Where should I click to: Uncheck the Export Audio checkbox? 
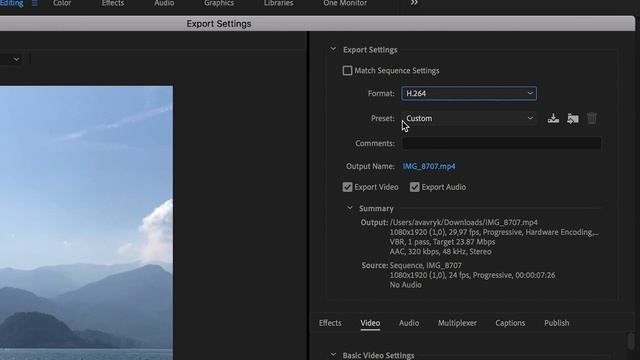pyautogui.click(x=414, y=187)
